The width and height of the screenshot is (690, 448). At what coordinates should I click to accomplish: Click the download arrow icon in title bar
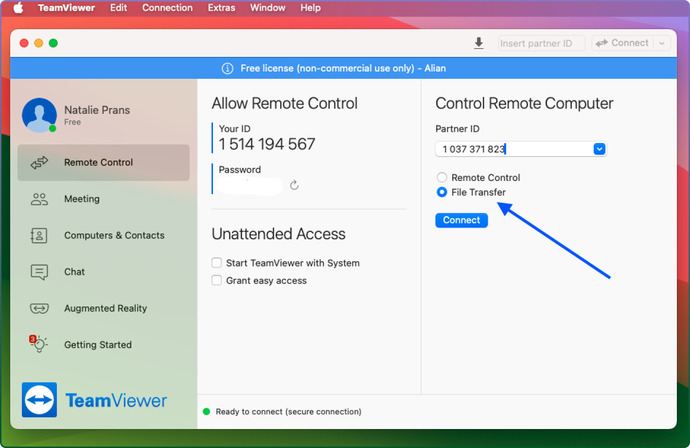click(x=479, y=43)
